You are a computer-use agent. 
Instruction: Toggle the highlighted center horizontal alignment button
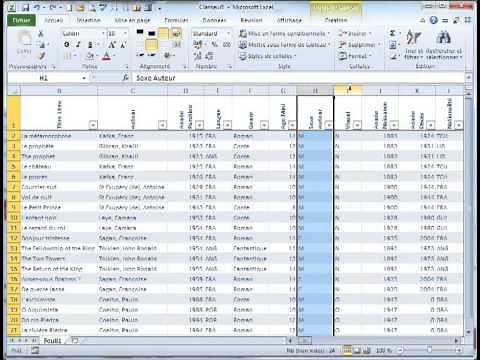coord(151,44)
